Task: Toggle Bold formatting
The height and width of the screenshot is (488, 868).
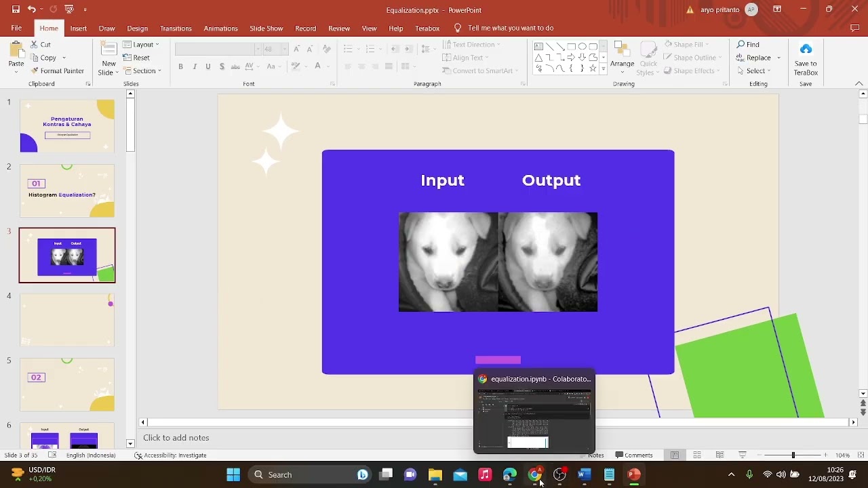Action: point(180,66)
